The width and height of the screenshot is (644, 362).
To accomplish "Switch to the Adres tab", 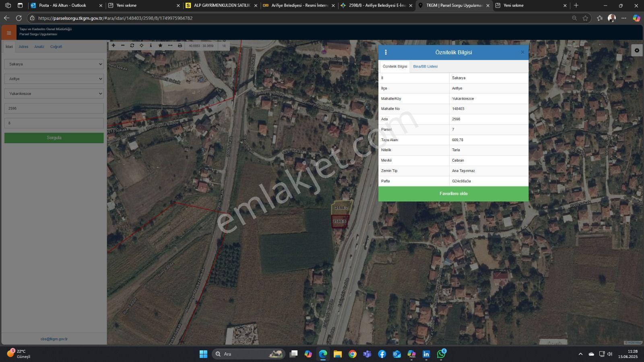I will point(23,47).
